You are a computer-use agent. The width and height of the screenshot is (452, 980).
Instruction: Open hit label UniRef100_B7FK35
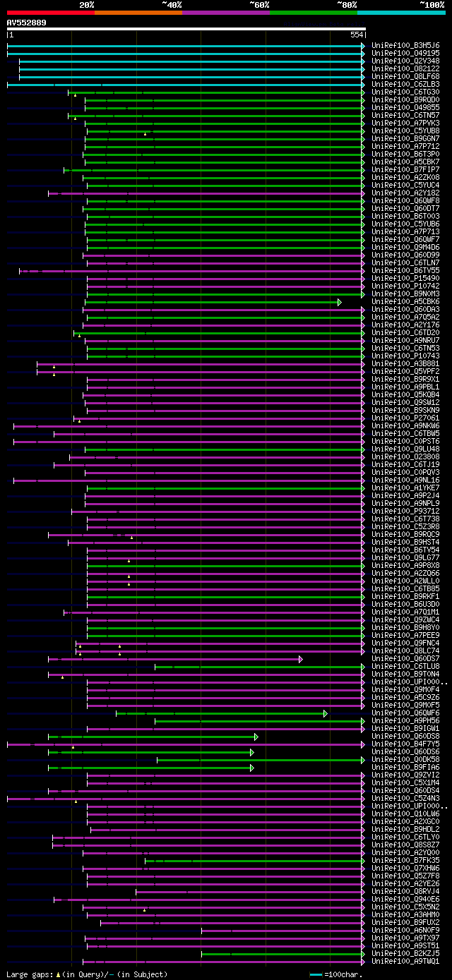[x=405, y=861]
